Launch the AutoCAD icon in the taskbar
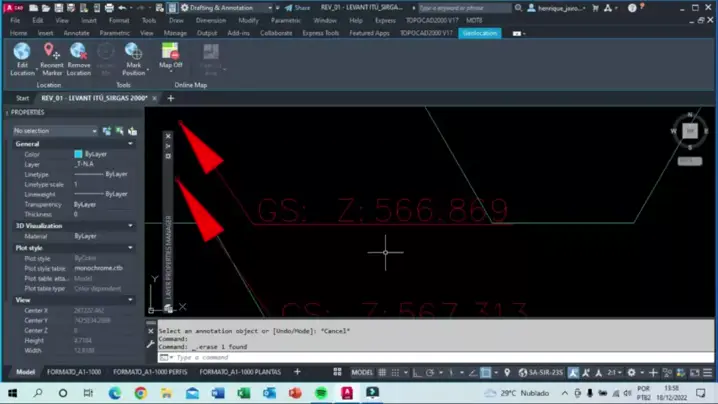This screenshot has height=404, width=718. [x=347, y=393]
